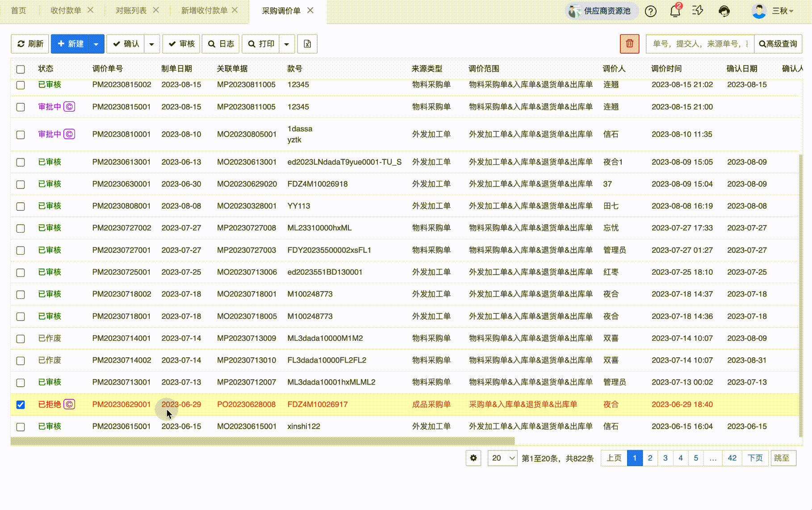
Task: Click the horizontal table scrollbar
Action: pyautogui.click(x=263, y=441)
